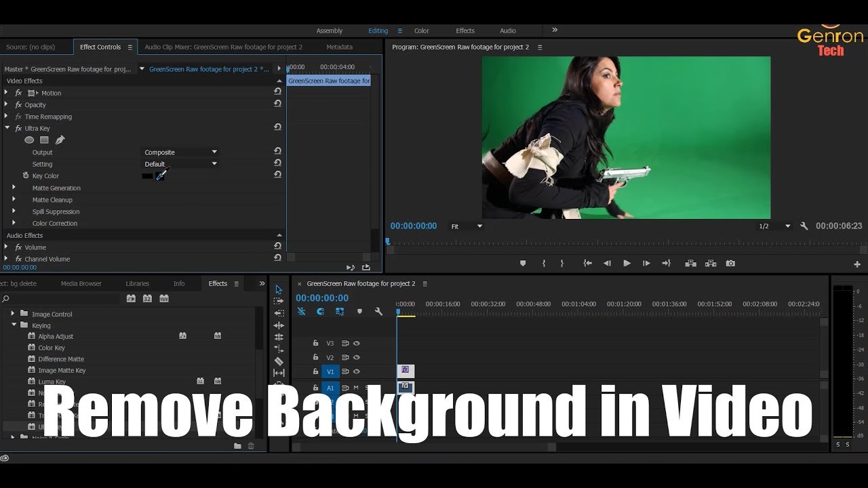The width and height of the screenshot is (868, 488).
Task: Open the Setting dropdown set to Default
Action: pyautogui.click(x=180, y=164)
